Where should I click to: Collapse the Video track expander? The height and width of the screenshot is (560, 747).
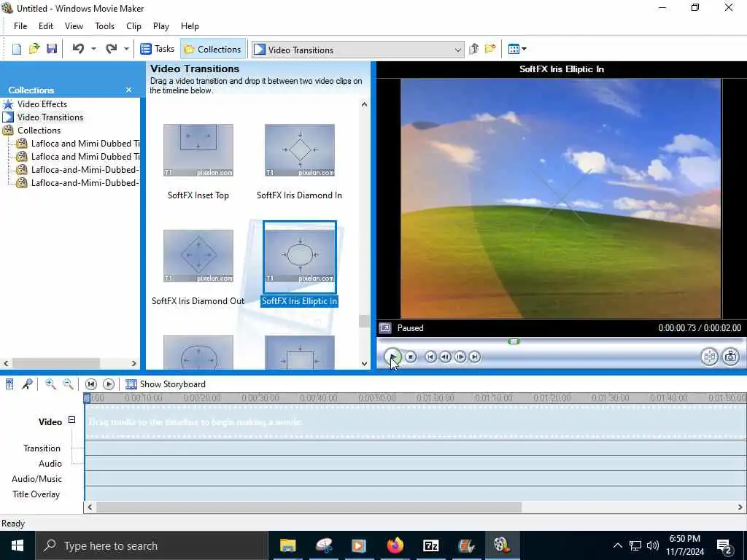[x=71, y=420]
